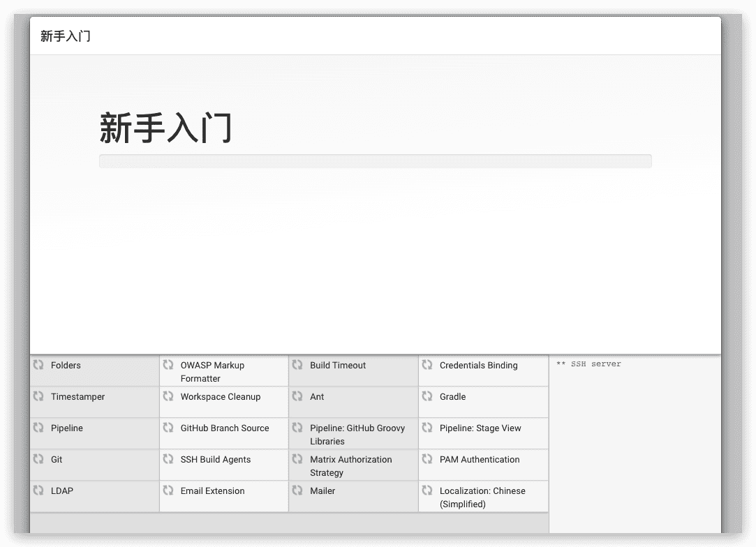Click the pending icon beside Gradle
This screenshot has height=547, width=756.
click(427, 396)
